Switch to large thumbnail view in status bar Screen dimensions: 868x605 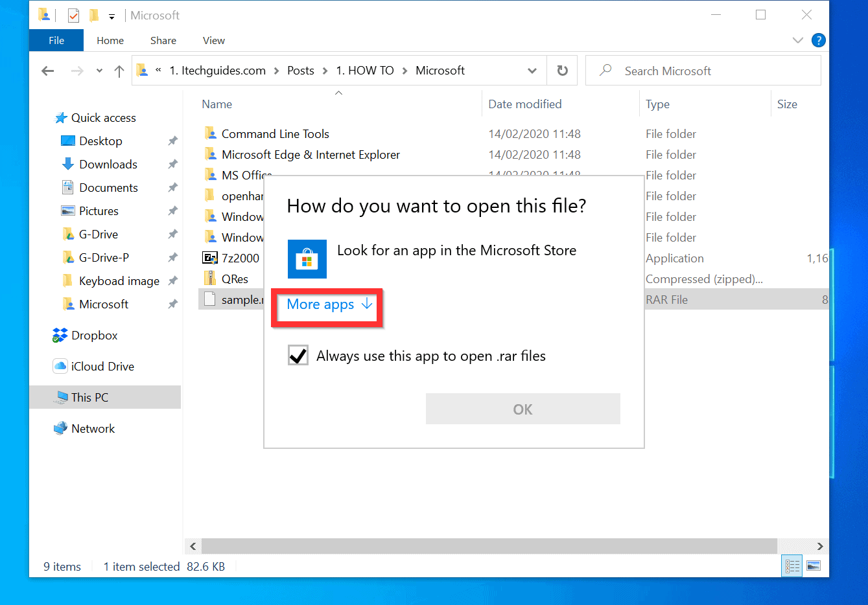click(814, 565)
